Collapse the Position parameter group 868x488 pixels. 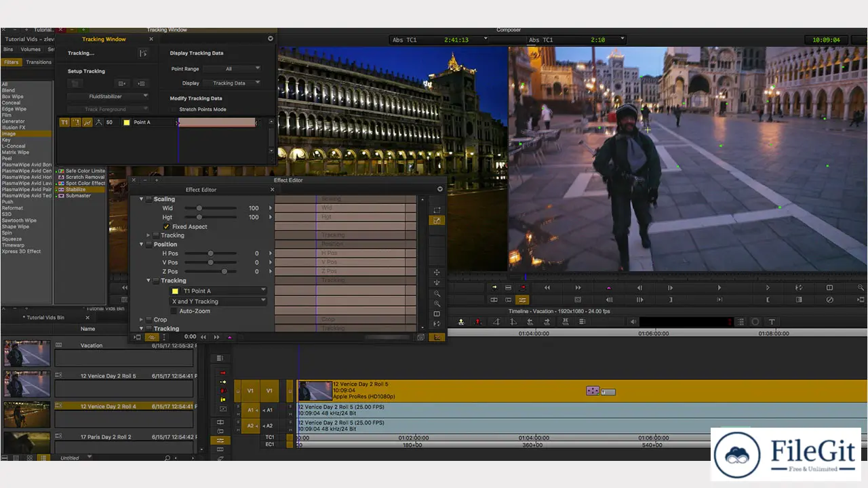142,244
